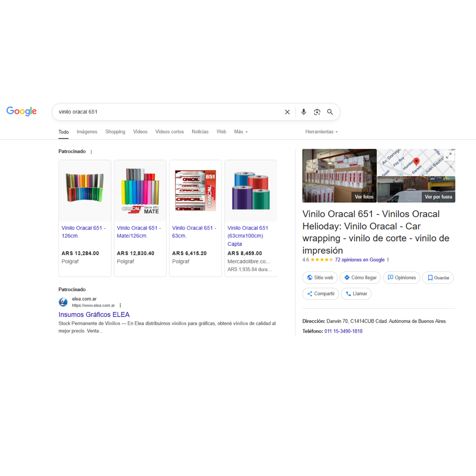476x476 pixels.
Task: Click the Cómo llegar button
Action: click(360, 278)
